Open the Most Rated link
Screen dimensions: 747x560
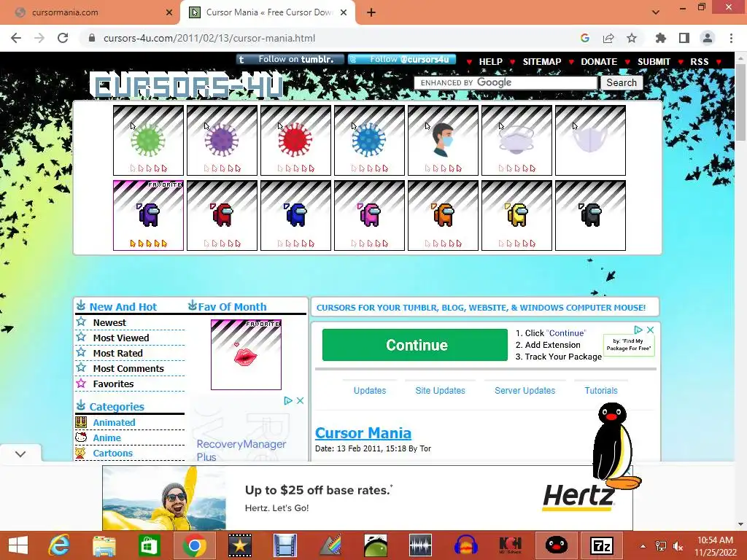click(x=117, y=354)
